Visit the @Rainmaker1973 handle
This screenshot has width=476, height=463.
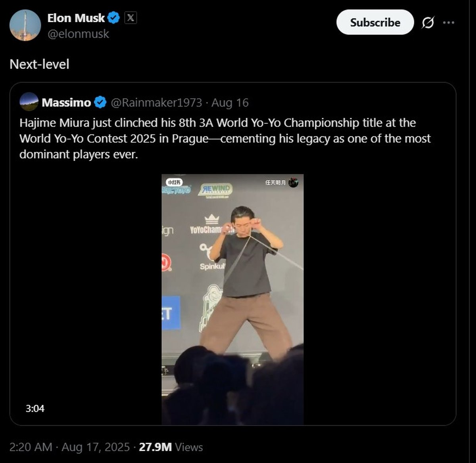coord(156,103)
